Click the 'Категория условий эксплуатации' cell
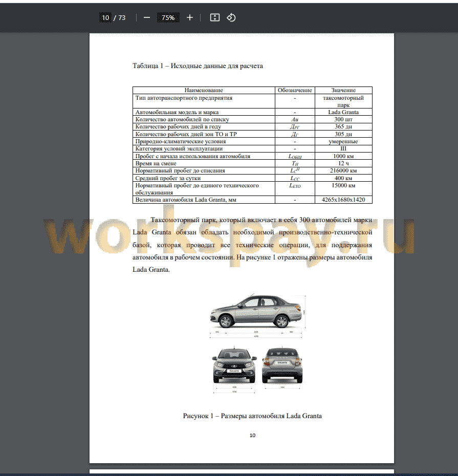 point(204,149)
